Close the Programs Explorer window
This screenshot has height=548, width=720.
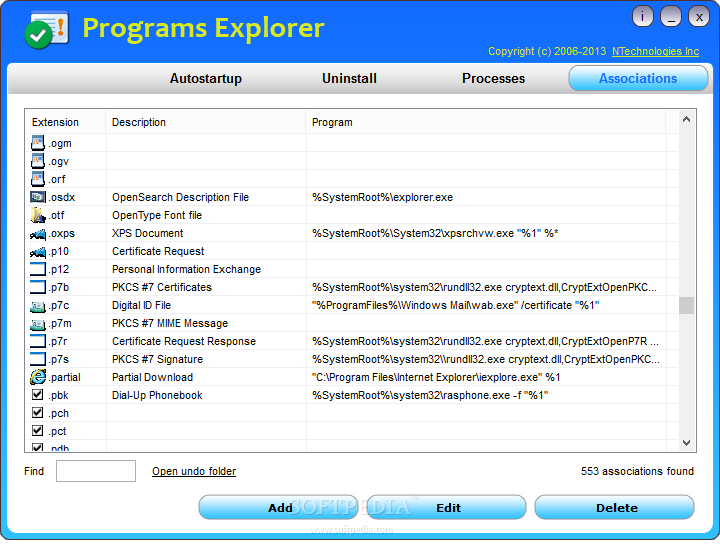pyautogui.click(x=699, y=17)
